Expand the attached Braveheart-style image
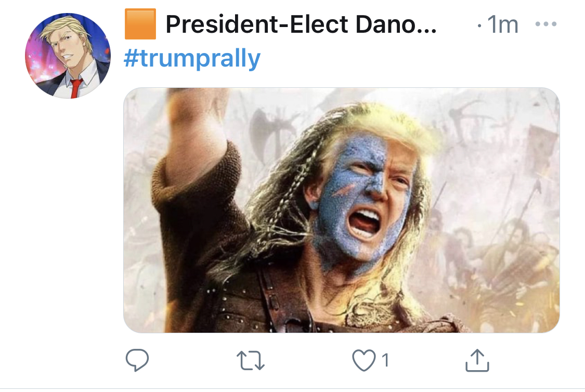 [341, 210]
